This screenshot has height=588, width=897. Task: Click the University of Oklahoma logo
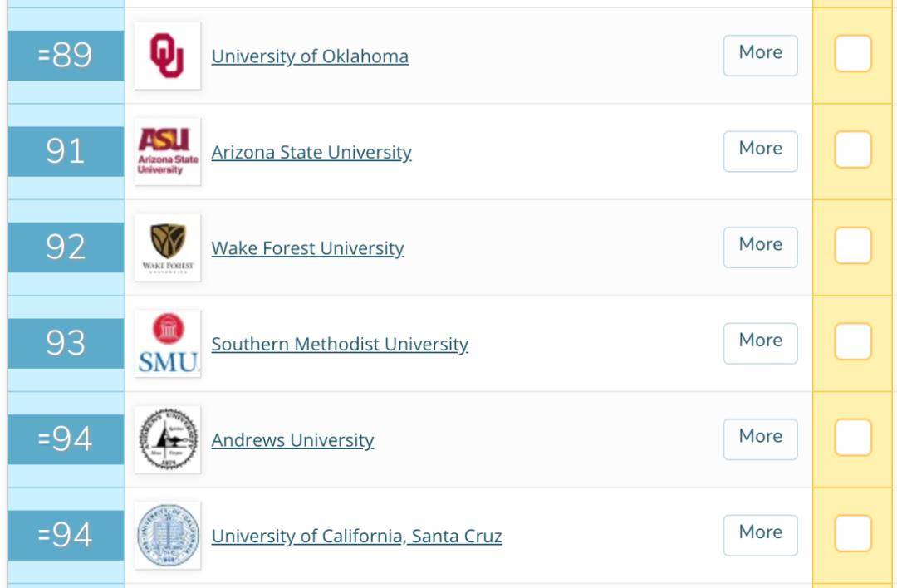[x=167, y=56]
